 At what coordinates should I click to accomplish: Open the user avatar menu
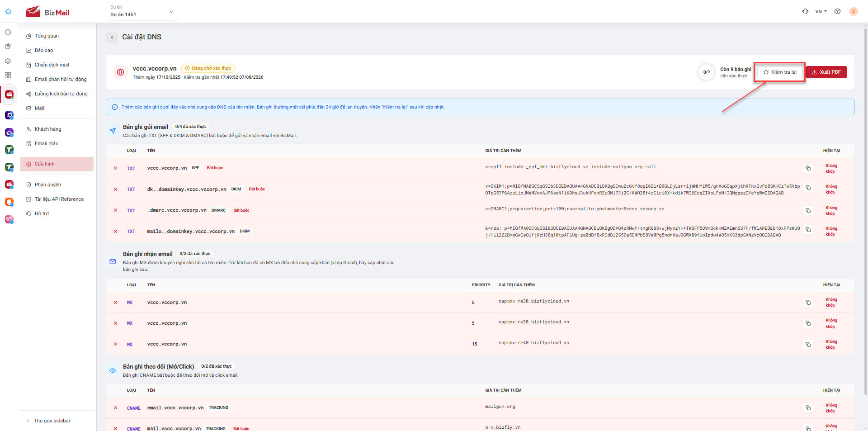coord(854,11)
